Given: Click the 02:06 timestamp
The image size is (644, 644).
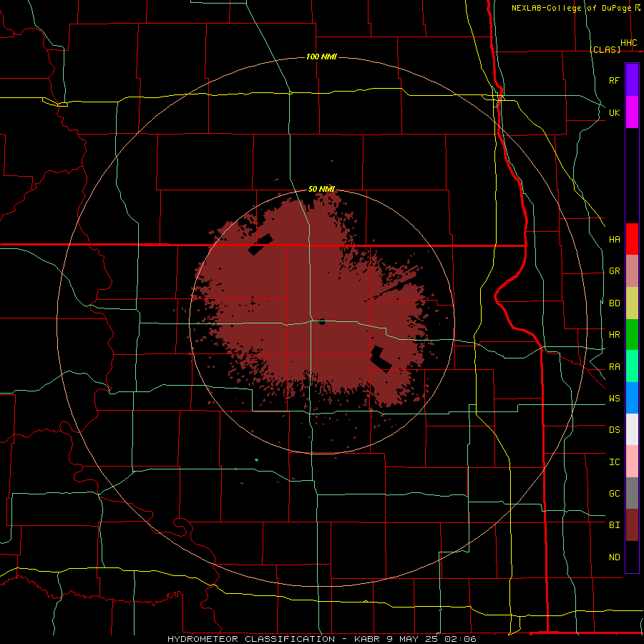Looking at the screenshot, I should [460, 639].
